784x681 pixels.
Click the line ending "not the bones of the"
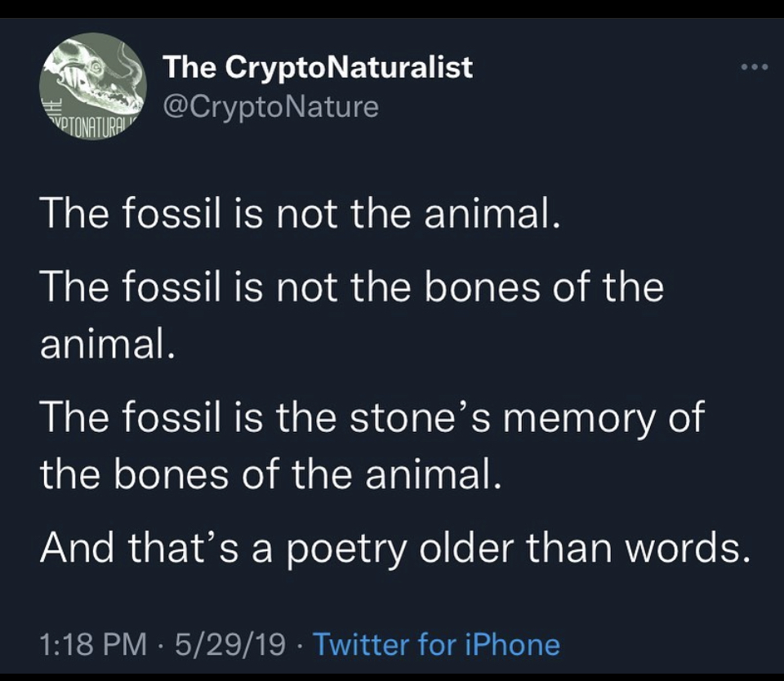[x=351, y=287]
